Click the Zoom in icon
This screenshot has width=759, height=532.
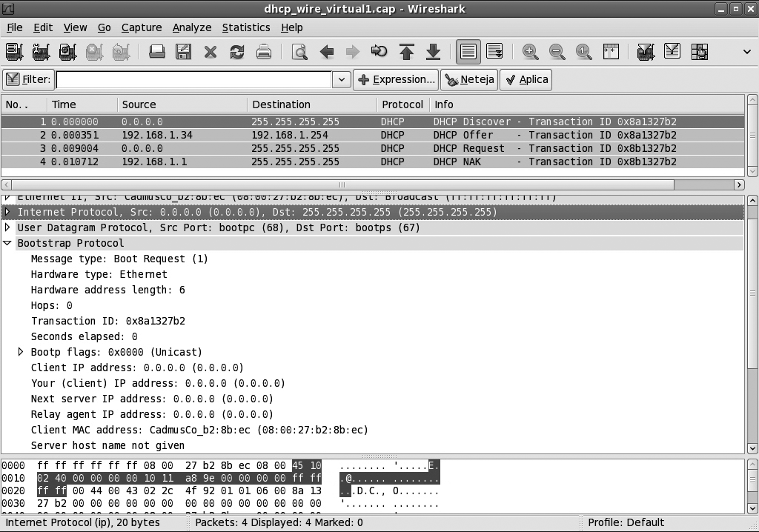530,52
